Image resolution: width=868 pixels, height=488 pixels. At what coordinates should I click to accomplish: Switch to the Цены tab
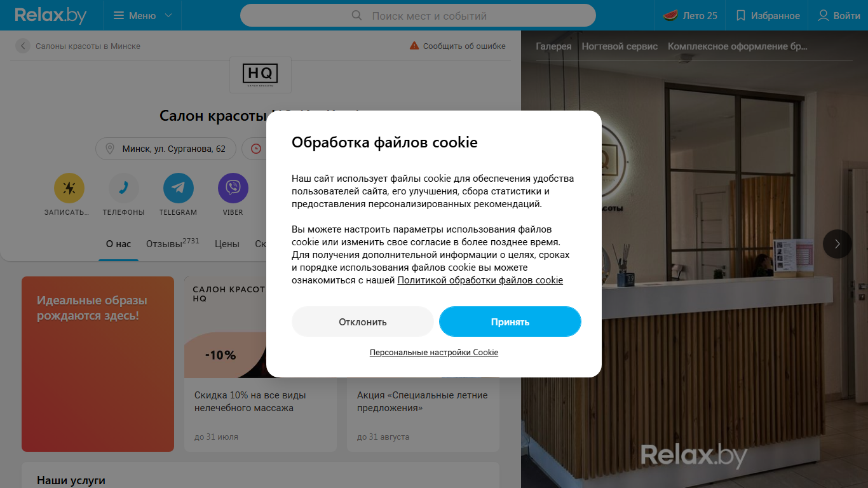click(227, 244)
